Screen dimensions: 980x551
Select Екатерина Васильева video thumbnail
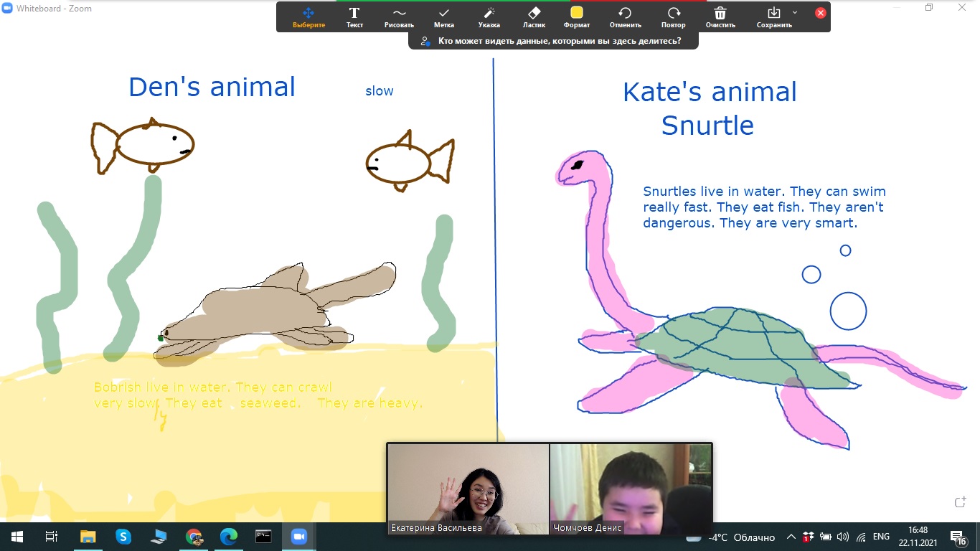(x=468, y=489)
